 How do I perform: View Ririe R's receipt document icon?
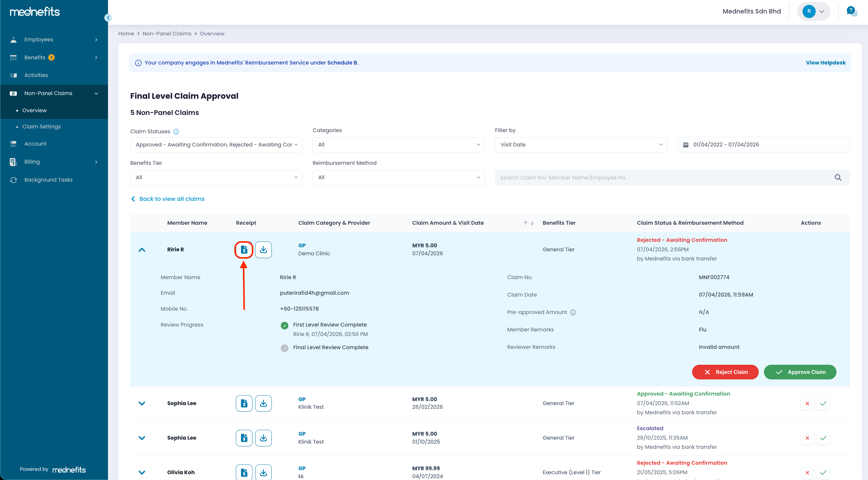pos(244,249)
